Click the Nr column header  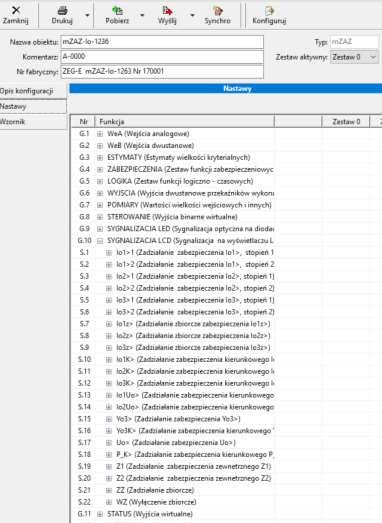tap(83, 122)
